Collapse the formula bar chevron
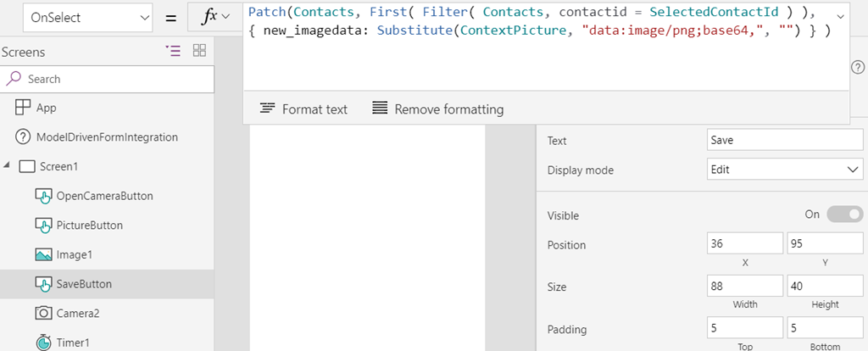 (840, 17)
